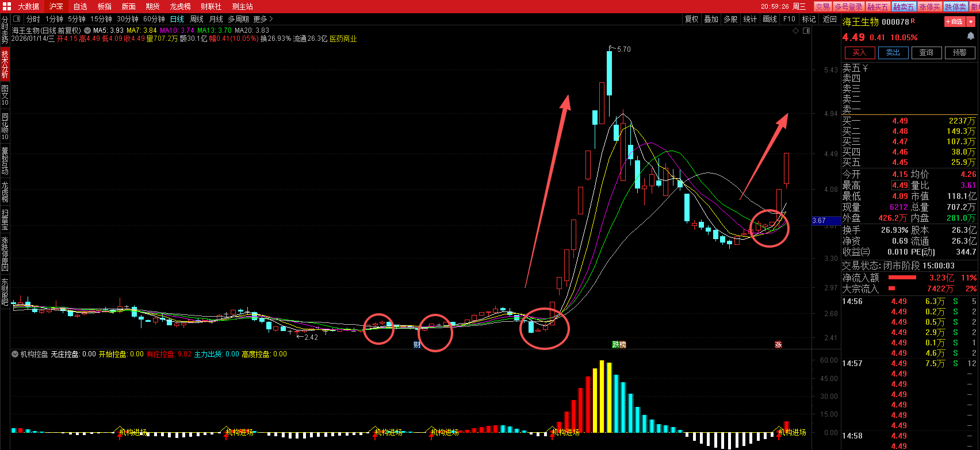Click the 多号登录 button
The width and height of the screenshot is (980, 450).
click(849, 6)
